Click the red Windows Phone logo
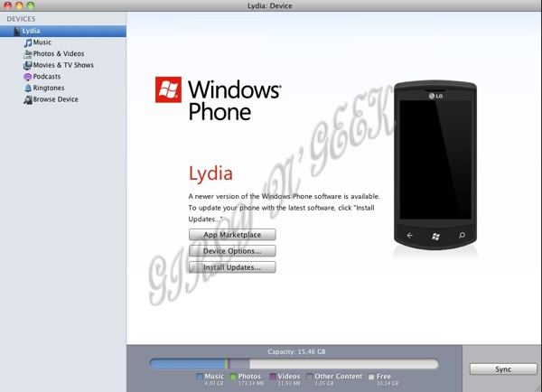This screenshot has width=542, height=392. [168, 90]
